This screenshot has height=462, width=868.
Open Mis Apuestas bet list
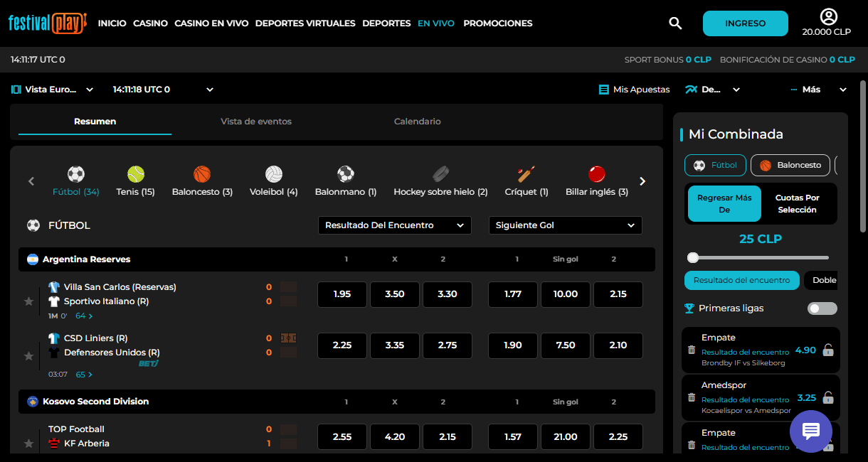635,90
